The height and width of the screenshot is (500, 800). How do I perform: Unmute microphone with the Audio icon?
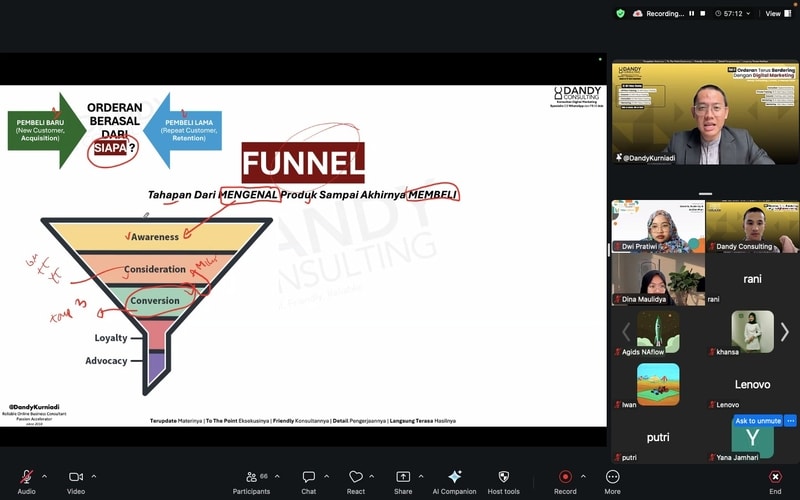(26, 477)
